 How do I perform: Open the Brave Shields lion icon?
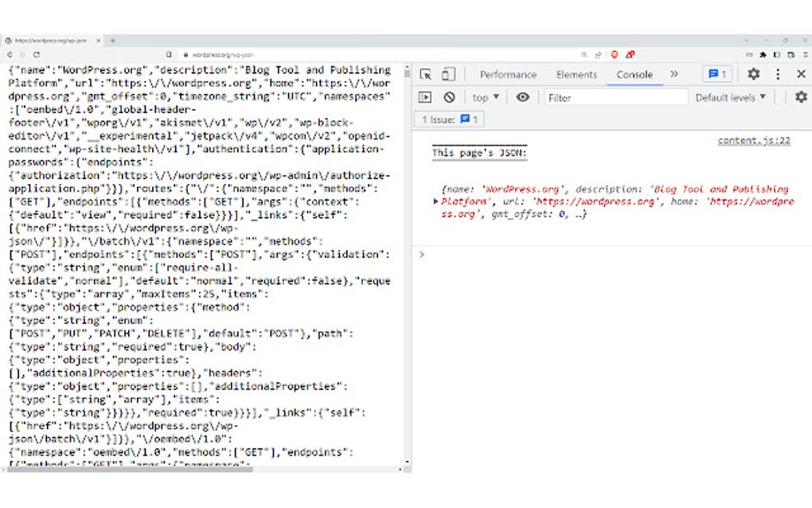click(615, 54)
